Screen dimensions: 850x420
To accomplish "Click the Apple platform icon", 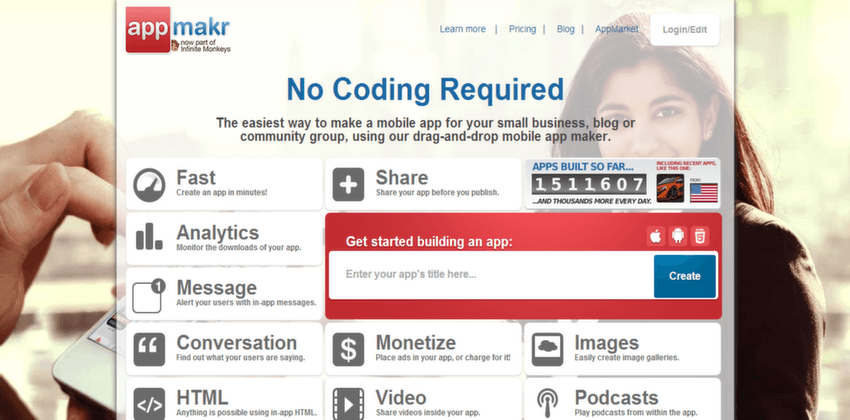I will 656,236.
